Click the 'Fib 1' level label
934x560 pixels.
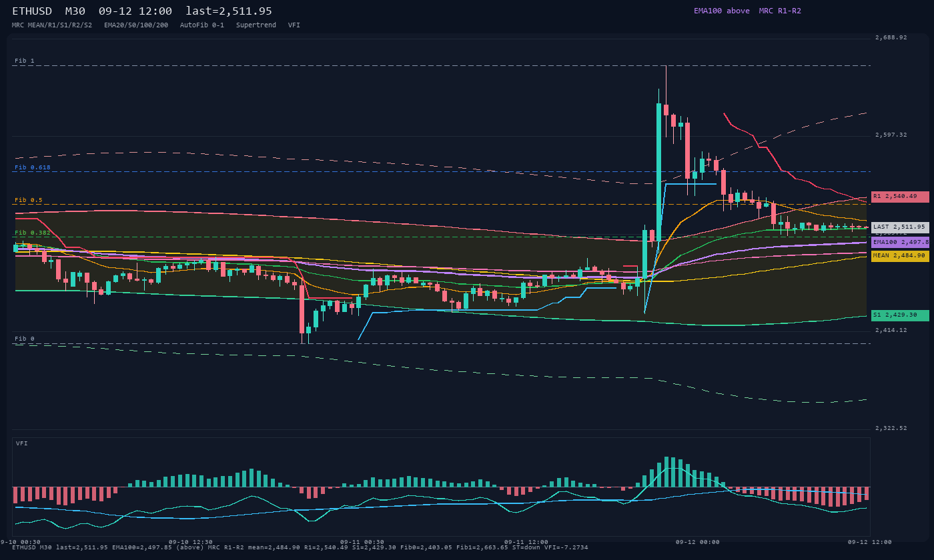coord(25,61)
